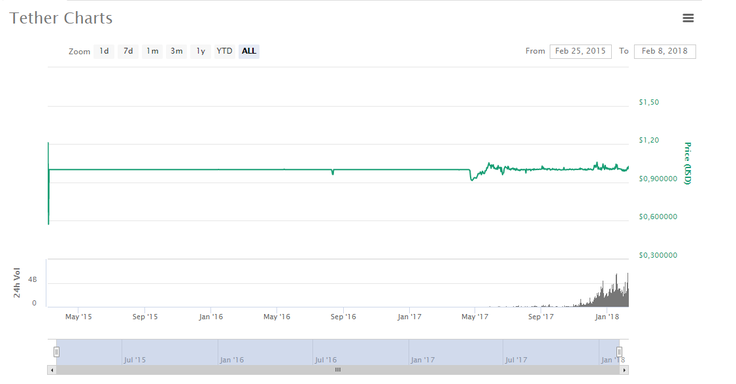Viewport: 736px width, 384px height.
Task: Click the $0,900000 price axis label
Action: pos(658,179)
